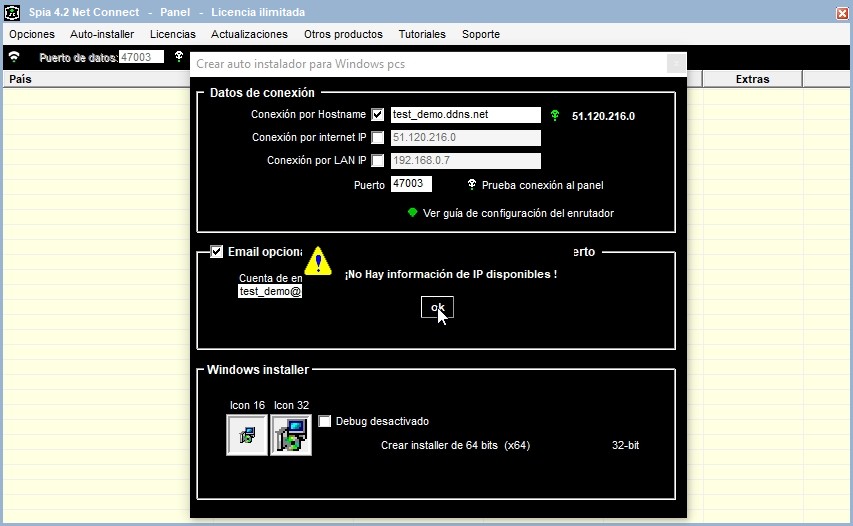Toggle the Debug desactivado checkbox
Image resolution: width=853 pixels, height=526 pixels.
325,421
